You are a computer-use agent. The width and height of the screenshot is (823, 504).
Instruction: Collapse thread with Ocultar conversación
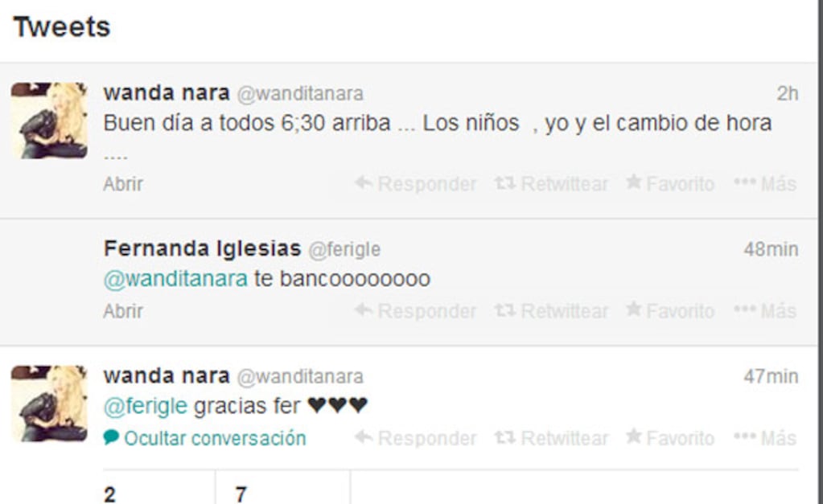click(204, 438)
